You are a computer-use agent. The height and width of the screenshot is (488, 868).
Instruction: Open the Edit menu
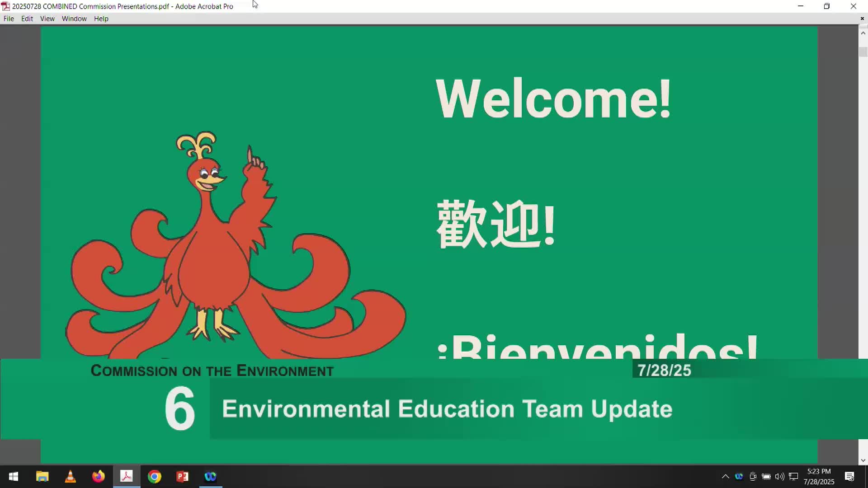27,19
